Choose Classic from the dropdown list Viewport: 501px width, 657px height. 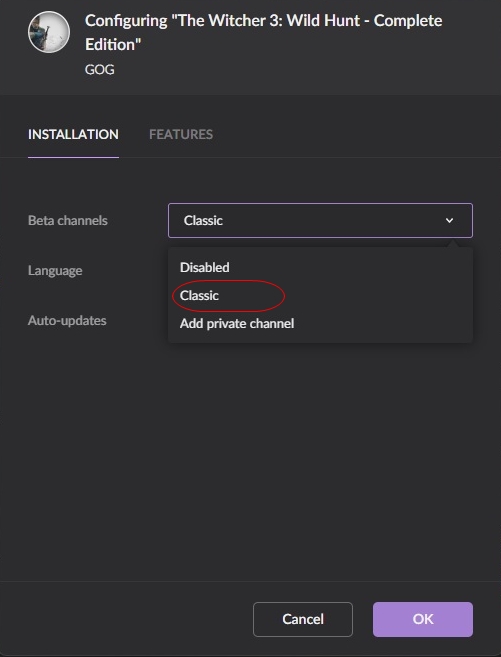tap(199, 295)
